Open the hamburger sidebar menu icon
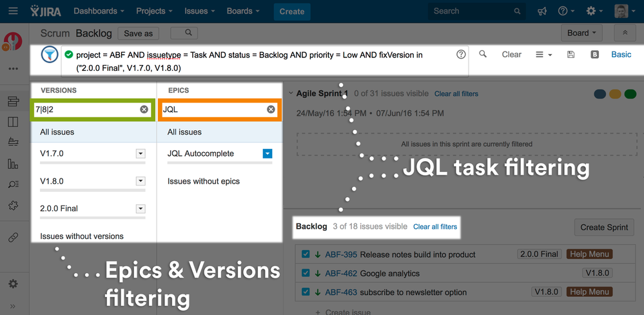644x315 pixels. pos(13,12)
